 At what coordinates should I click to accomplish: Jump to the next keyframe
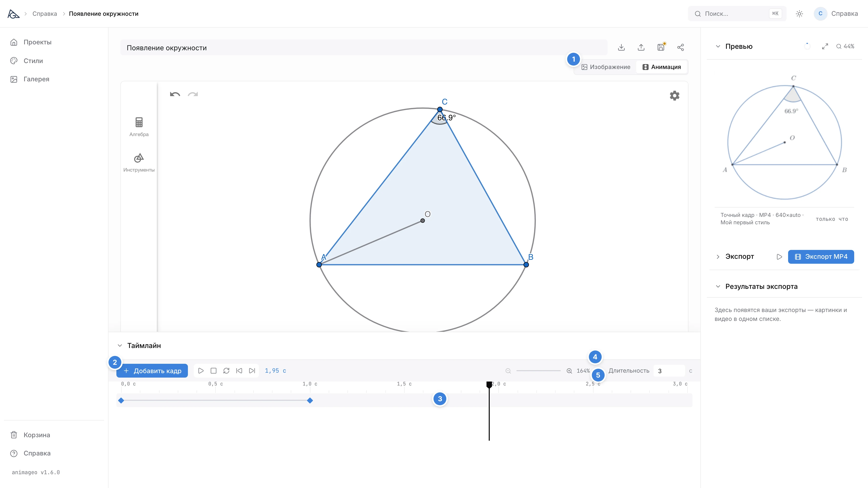[x=252, y=371]
